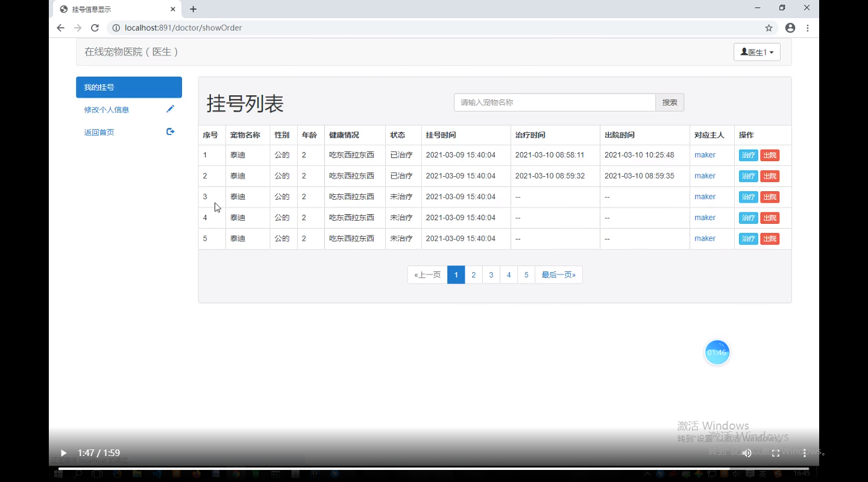Click 治疗 button in row 4
The width and height of the screenshot is (868, 482).
[749, 218]
